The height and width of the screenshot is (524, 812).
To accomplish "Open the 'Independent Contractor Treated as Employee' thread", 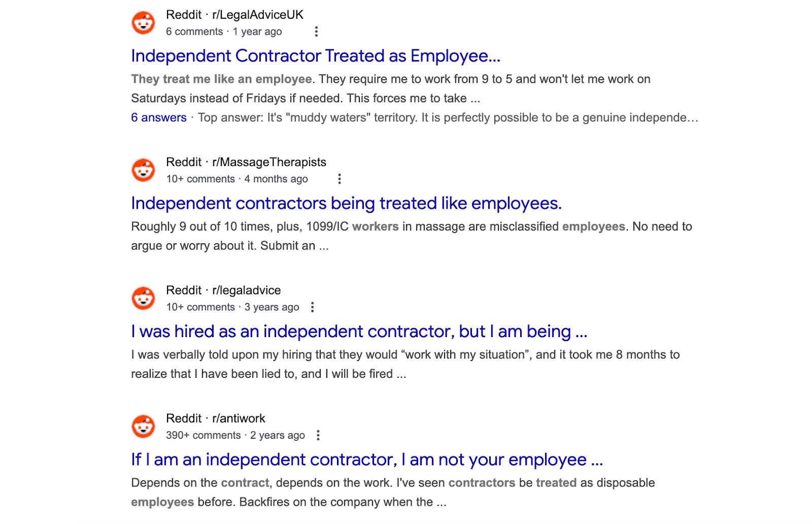I will [x=315, y=56].
